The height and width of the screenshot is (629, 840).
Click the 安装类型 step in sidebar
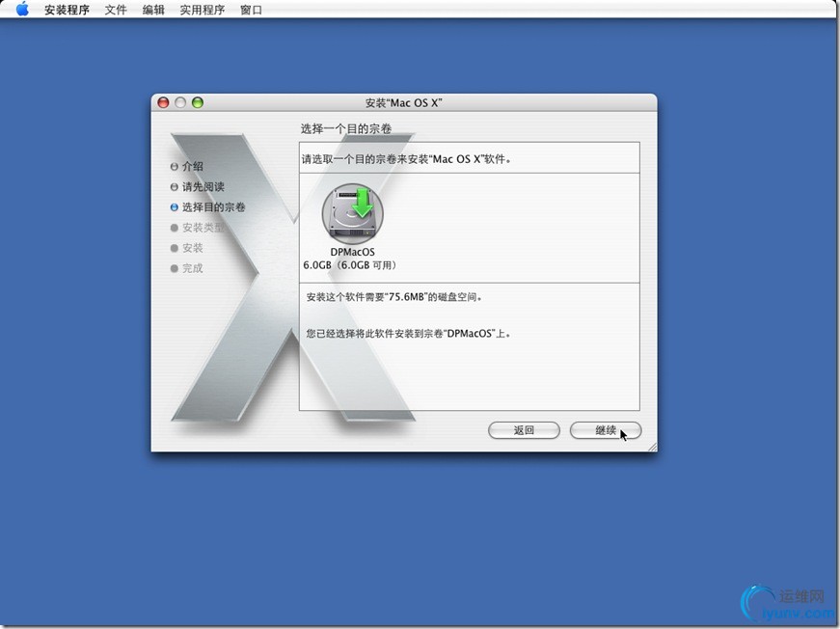[197, 227]
